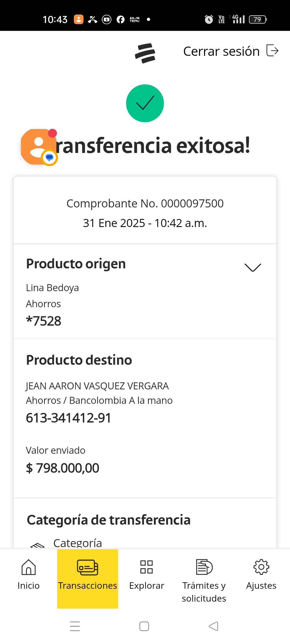The width and height of the screenshot is (290, 644).
Task: Tap the Bancolombia logo at top
Action: coord(145,53)
